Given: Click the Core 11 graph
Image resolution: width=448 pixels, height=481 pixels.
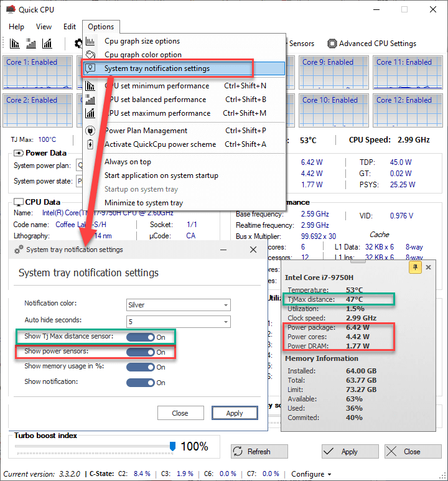Looking at the screenshot, I should [408, 72].
